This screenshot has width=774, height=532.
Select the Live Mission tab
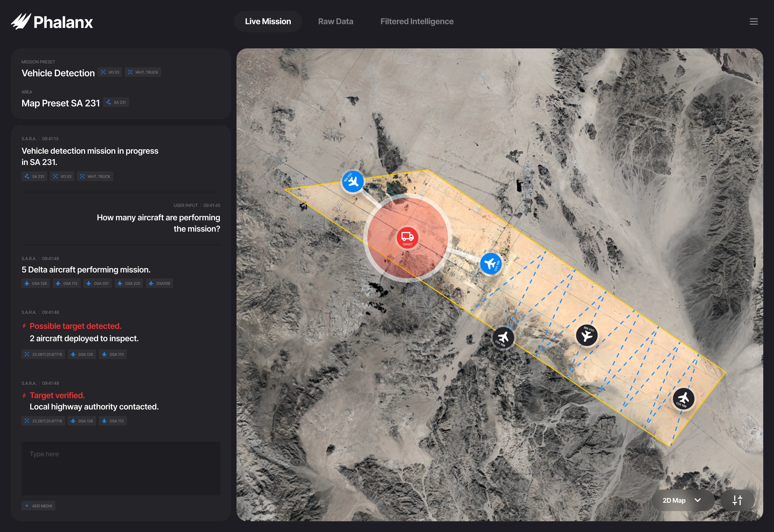pos(268,21)
